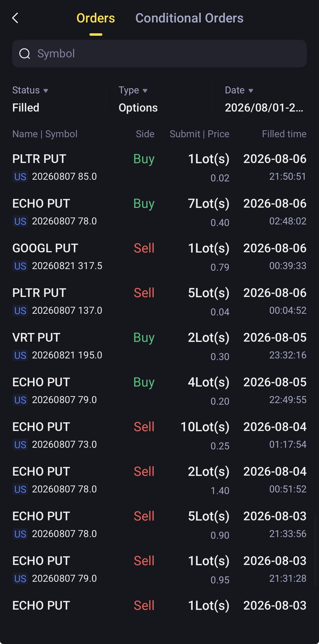
Task: Click the Options type value
Action: pyautogui.click(x=138, y=108)
